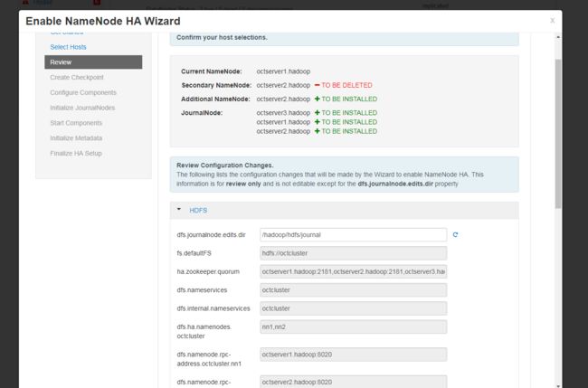Click the 'JournalNode:' label
Image resolution: width=588 pixels, height=388 pixels.
click(202, 113)
